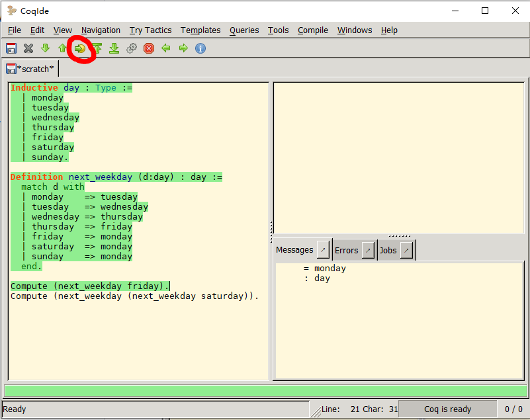
Task: Open the Try Tactics menu
Action: click(x=150, y=30)
